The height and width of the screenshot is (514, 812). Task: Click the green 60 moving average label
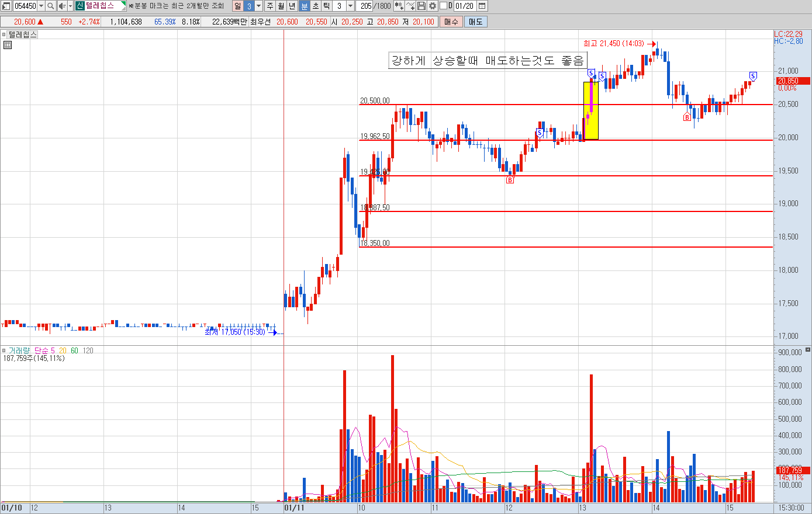coord(74,350)
